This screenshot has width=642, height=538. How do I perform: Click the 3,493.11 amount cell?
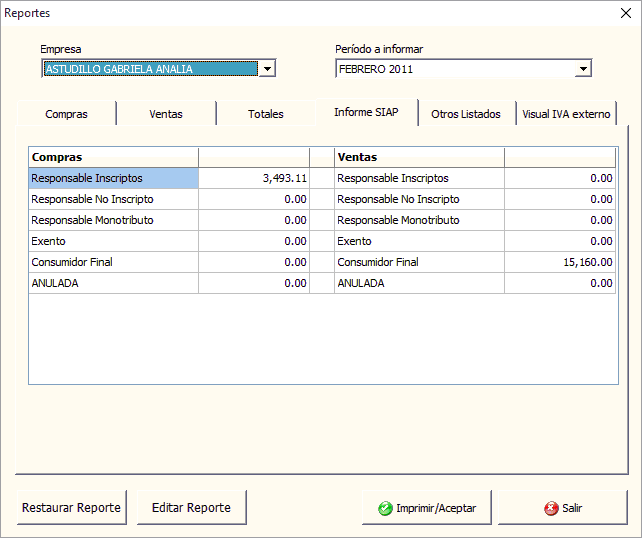[254, 178]
